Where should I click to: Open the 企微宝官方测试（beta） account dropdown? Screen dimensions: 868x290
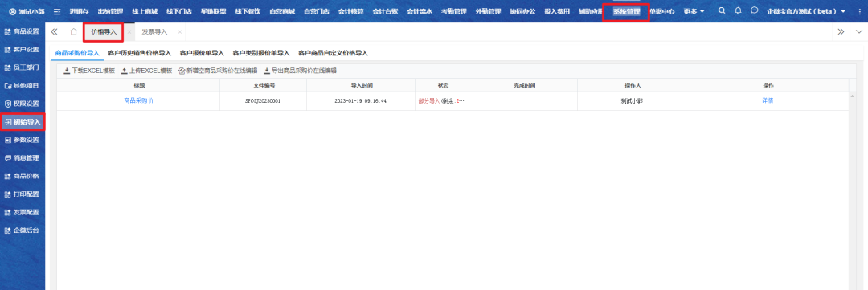pos(806,11)
